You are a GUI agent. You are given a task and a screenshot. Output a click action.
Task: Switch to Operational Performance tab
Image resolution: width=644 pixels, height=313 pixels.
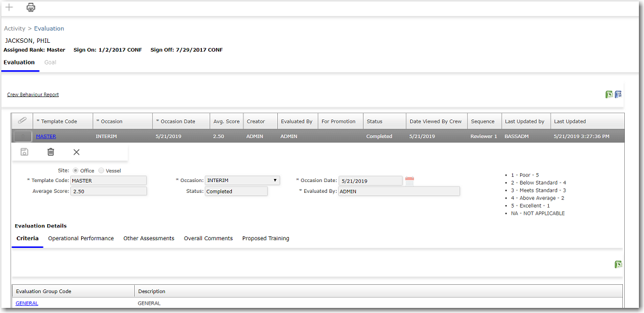pyautogui.click(x=81, y=238)
